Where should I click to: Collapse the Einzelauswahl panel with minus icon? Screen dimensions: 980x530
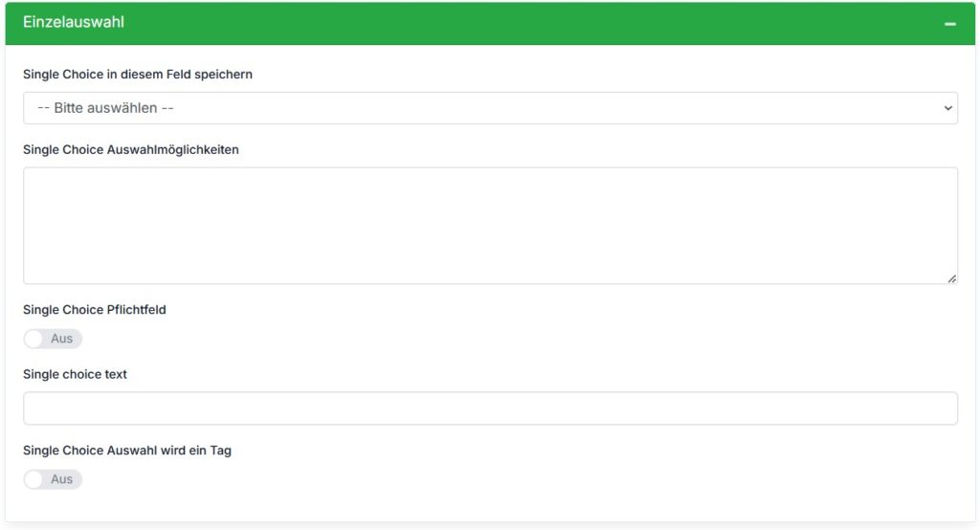(950, 24)
